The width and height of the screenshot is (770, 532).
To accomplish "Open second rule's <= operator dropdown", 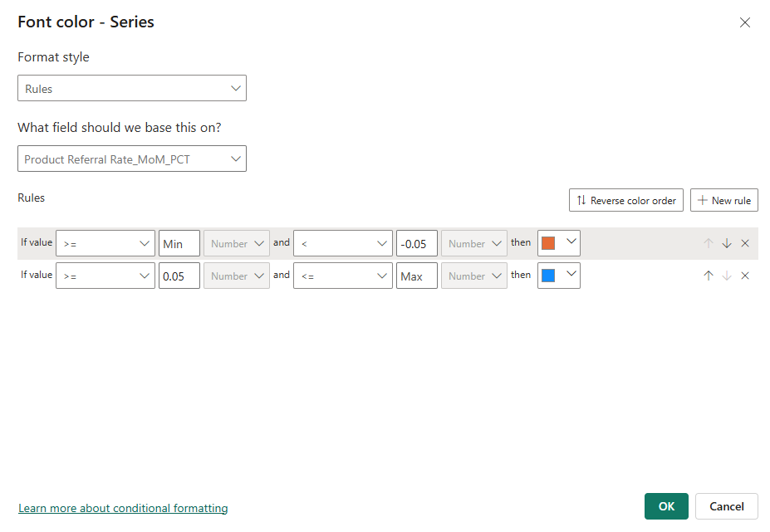I will [x=343, y=276].
